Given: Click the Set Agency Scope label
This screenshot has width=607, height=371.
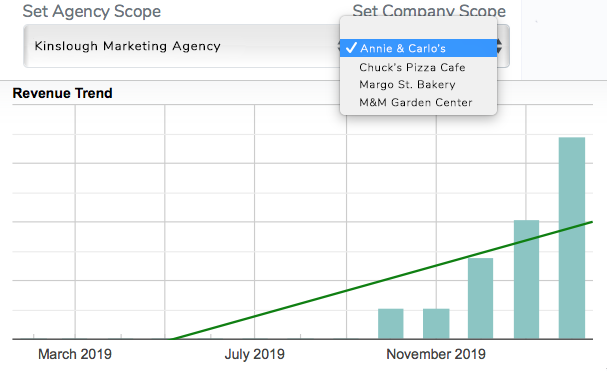Looking at the screenshot, I should coord(92,11).
